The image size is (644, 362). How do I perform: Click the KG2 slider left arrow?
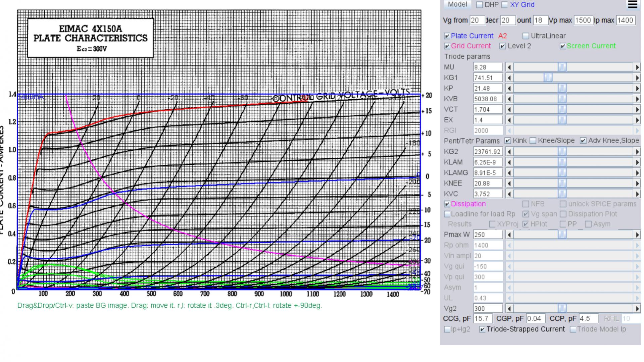509,152
